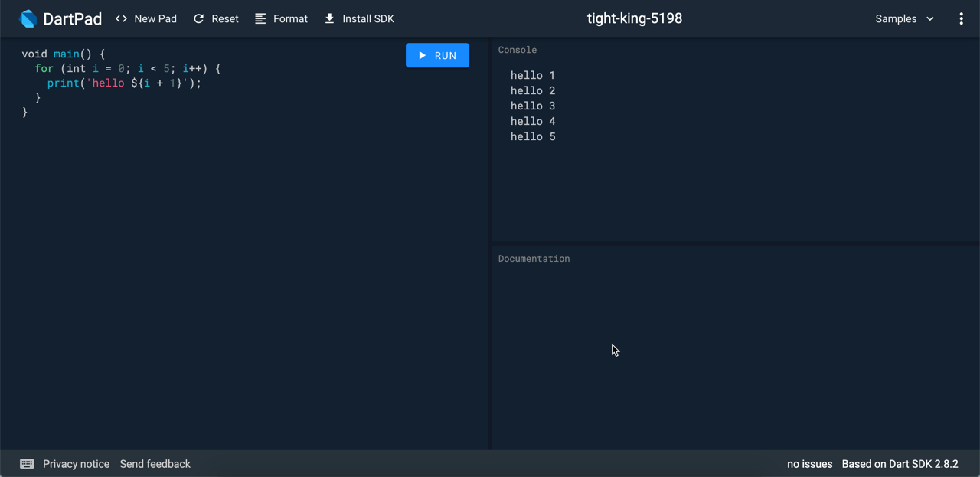Click the Format lines icon

pos(261,18)
